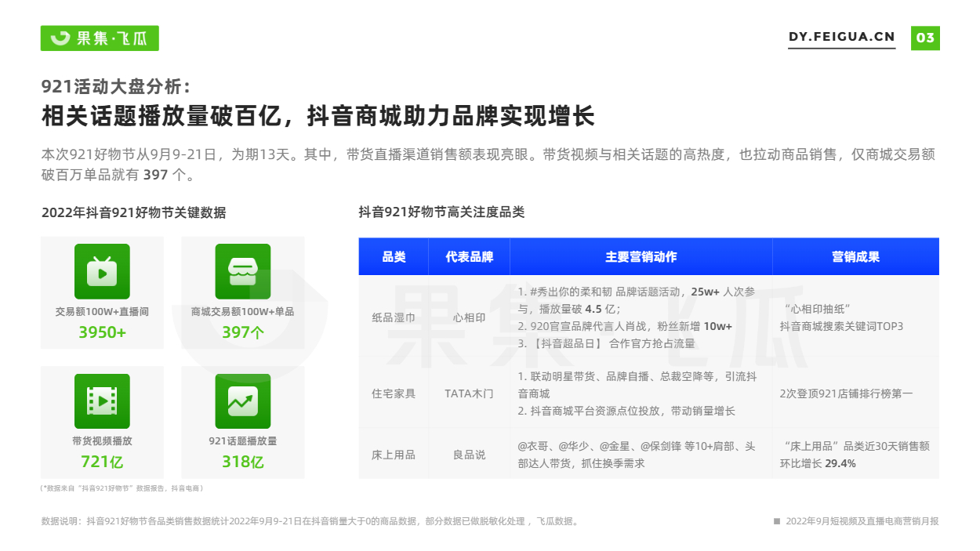Click the green 03 page number badge
Viewport: 980px width, 551px height.
(925, 38)
